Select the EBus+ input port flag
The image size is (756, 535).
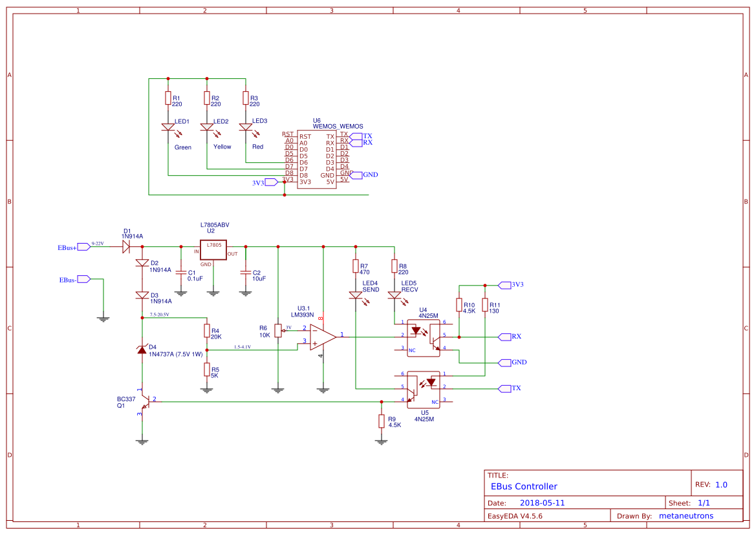[84, 247]
